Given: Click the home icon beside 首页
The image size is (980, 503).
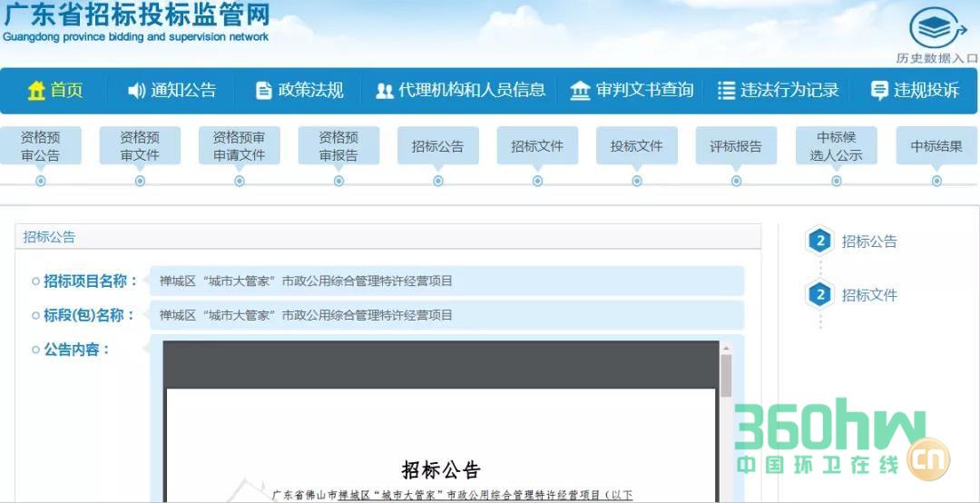Looking at the screenshot, I should [36, 91].
